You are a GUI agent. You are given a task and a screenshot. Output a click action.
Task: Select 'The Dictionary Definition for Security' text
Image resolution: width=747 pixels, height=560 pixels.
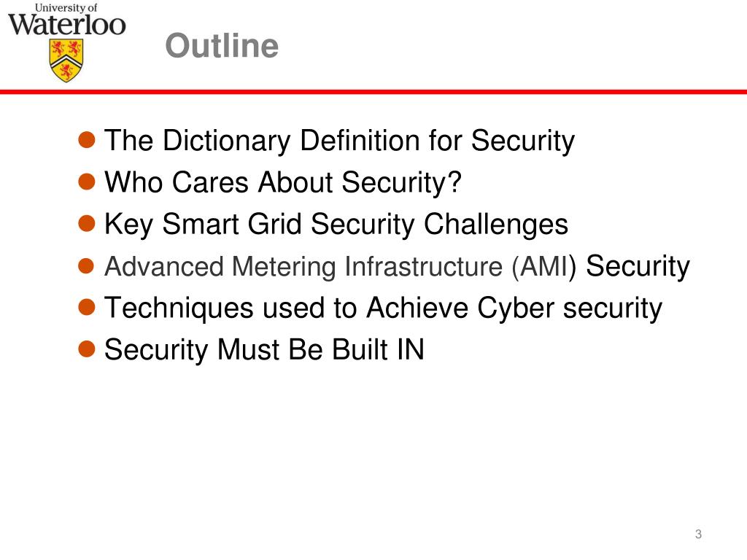tap(340, 141)
